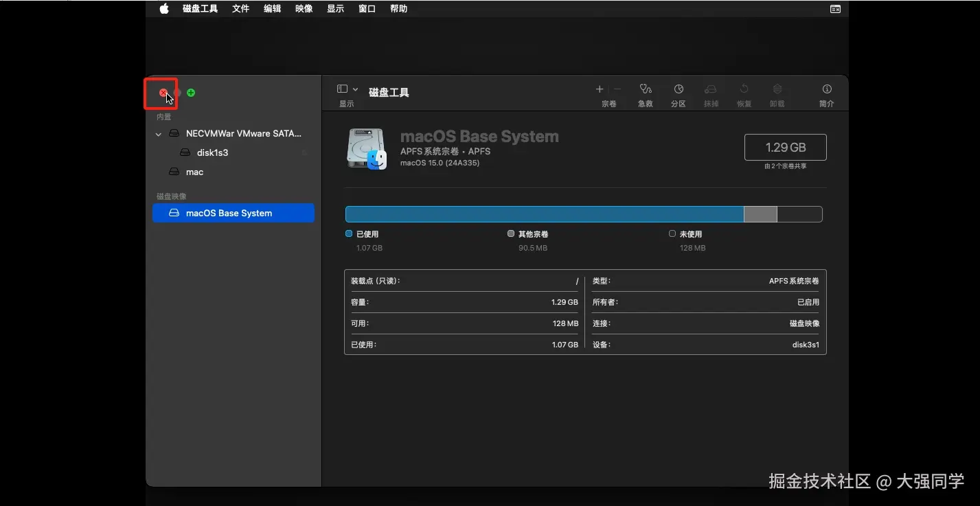This screenshot has height=506, width=980.
Task: Click the 连接 value 磁盘映像
Action: click(804, 323)
